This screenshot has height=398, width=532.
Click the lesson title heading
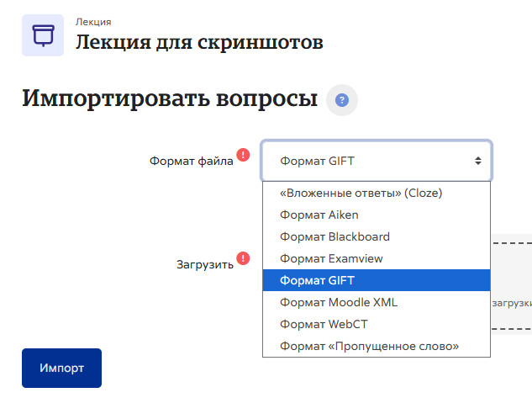pyautogui.click(x=199, y=41)
